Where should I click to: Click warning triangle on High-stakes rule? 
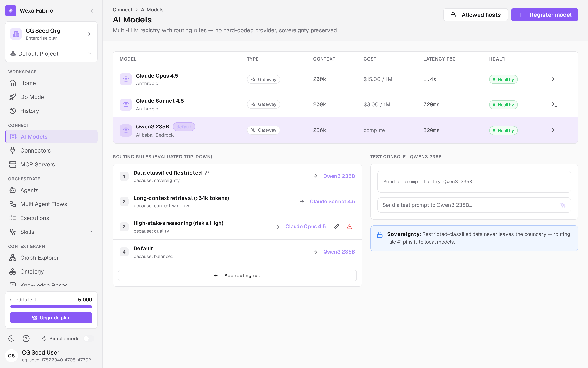tap(349, 227)
